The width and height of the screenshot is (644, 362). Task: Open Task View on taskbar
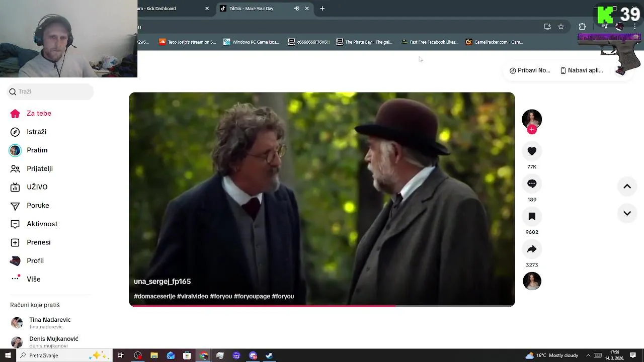pyautogui.click(x=121, y=355)
